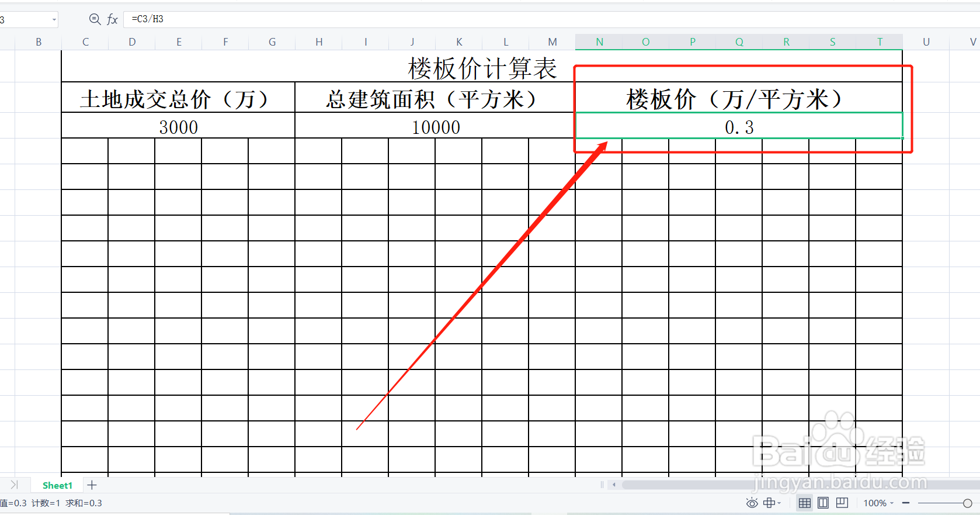The image size is (980, 515).
Task: Switch to page layout view icon
Action: click(823, 503)
